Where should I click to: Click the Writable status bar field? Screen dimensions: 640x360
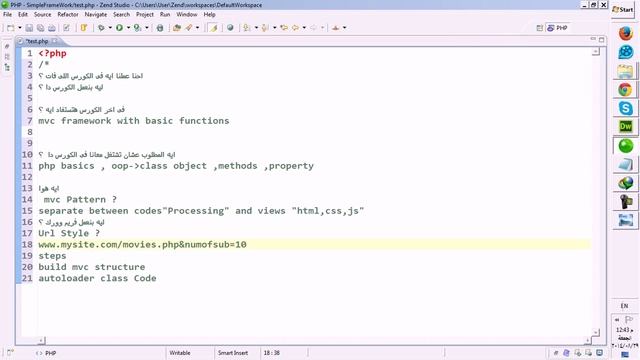click(180, 353)
